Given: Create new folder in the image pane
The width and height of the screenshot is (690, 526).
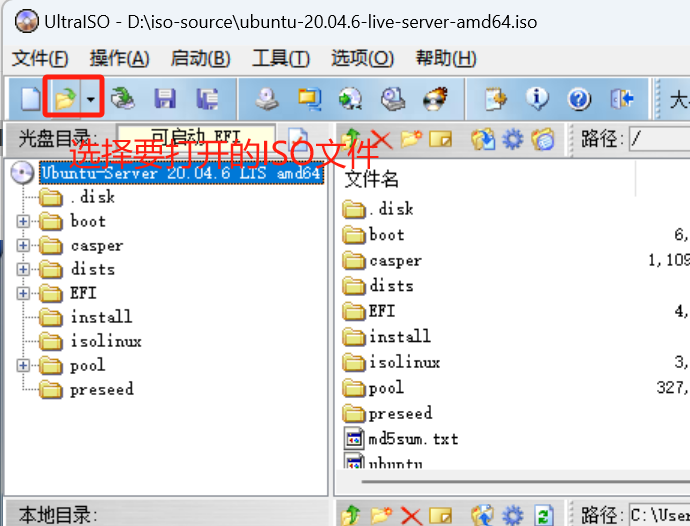Looking at the screenshot, I should click(x=411, y=140).
